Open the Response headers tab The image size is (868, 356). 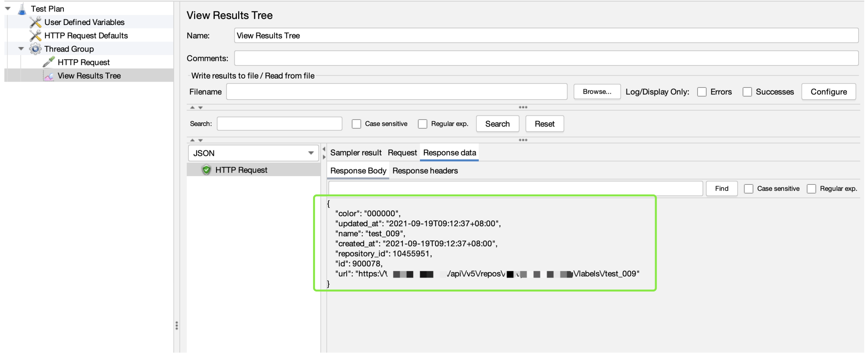click(x=426, y=171)
